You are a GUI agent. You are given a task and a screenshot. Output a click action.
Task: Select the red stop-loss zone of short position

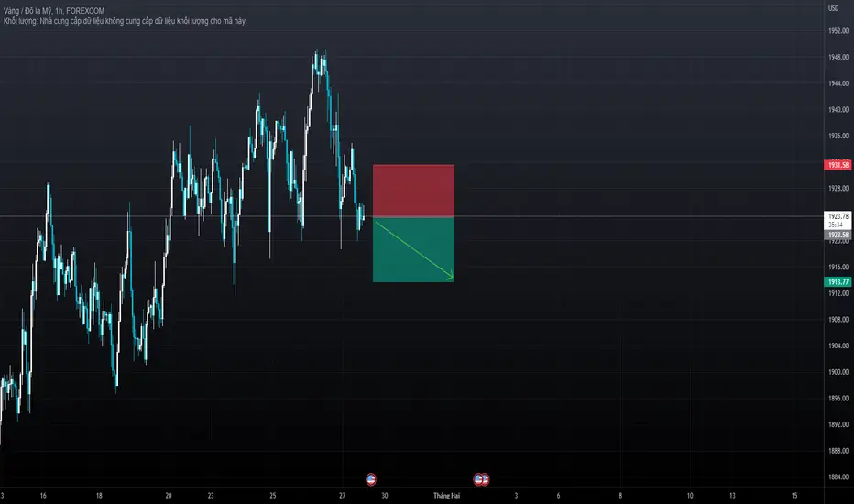tap(413, 191)
